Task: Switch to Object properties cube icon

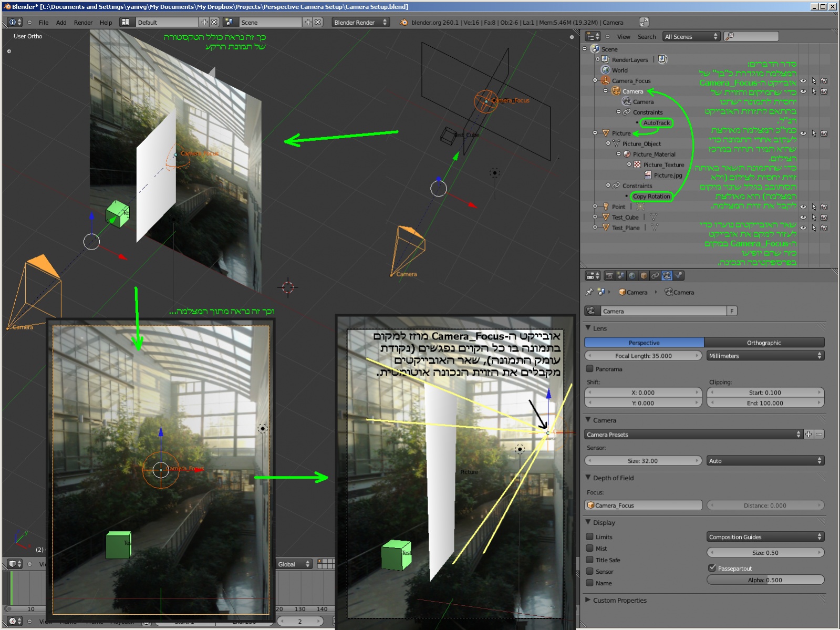Action: tap(644, 276)
